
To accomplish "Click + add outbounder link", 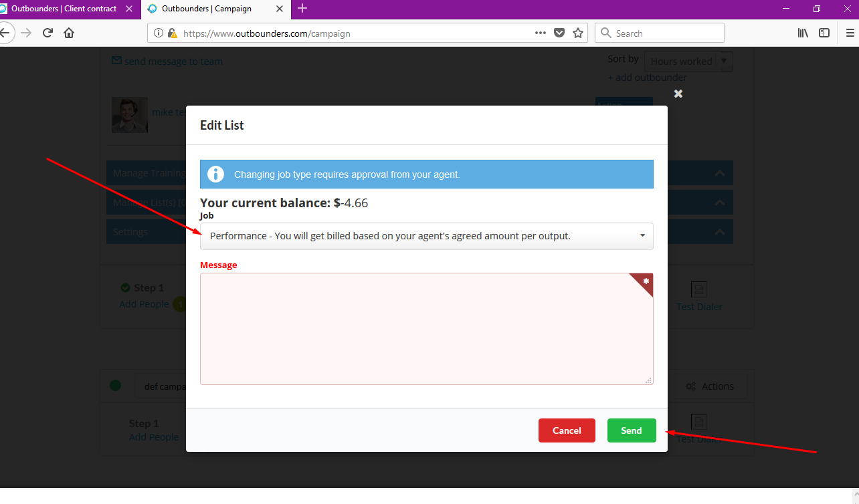I will (647, 78).
